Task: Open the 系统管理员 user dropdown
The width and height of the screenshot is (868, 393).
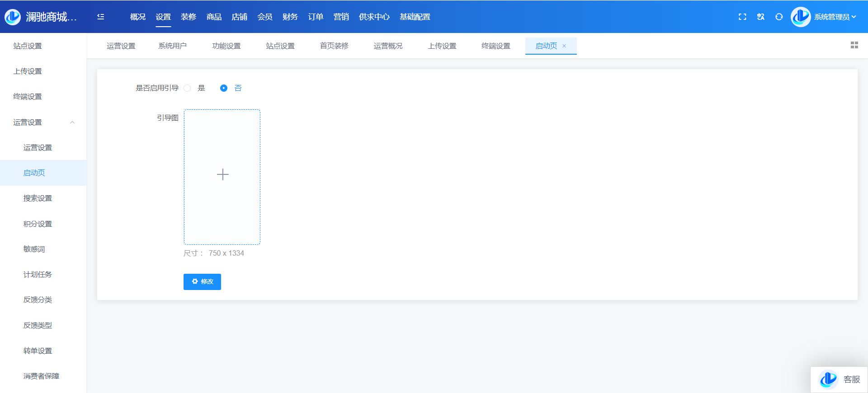Action: coord(835,17)
